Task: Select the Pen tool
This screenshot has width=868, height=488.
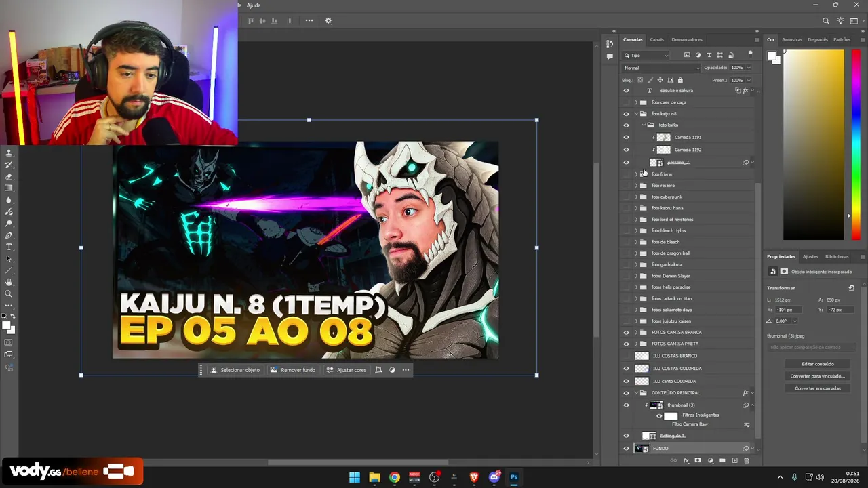Action: (x=9, y=235)
